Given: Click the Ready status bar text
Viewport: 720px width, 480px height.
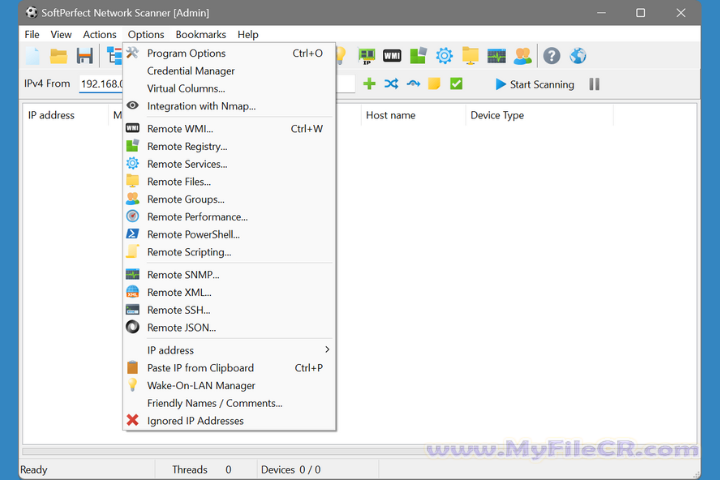Looking at the screenshot, I should point(34,469).
